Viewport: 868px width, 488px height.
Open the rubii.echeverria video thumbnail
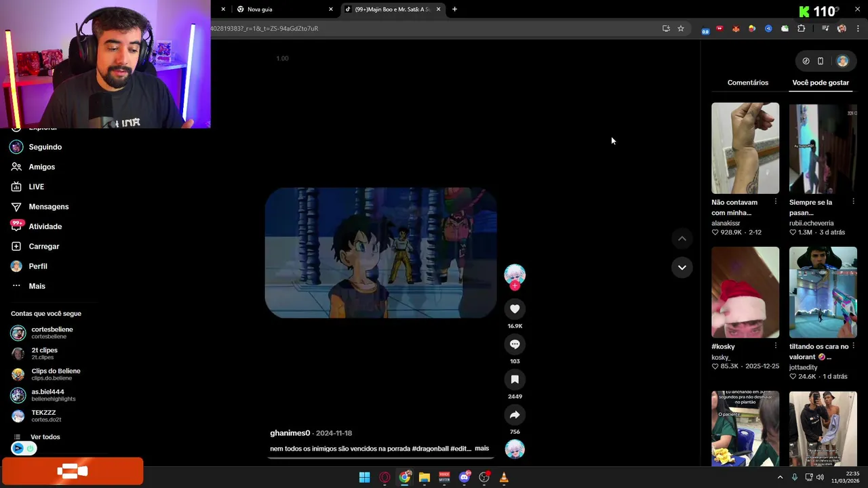click(x=823, y=148)
